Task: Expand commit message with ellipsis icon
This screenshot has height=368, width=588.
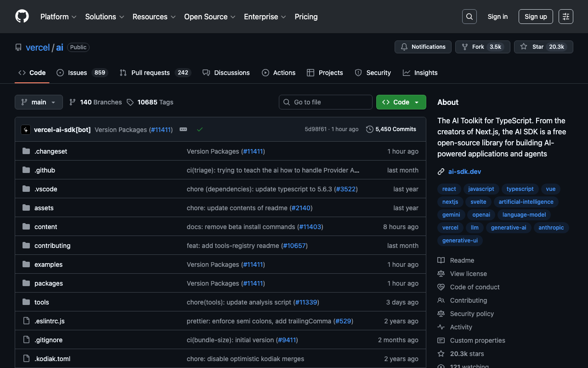Action: point(183,130)
